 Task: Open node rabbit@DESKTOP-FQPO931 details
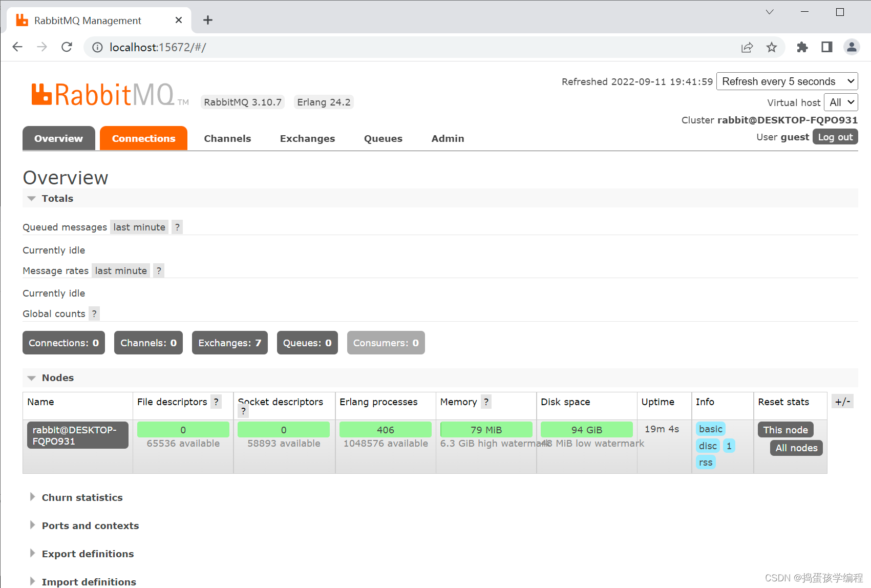78,435
